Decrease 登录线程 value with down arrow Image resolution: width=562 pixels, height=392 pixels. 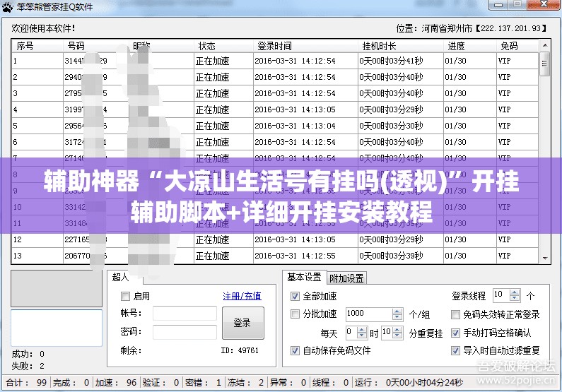(x=515, y=298)
